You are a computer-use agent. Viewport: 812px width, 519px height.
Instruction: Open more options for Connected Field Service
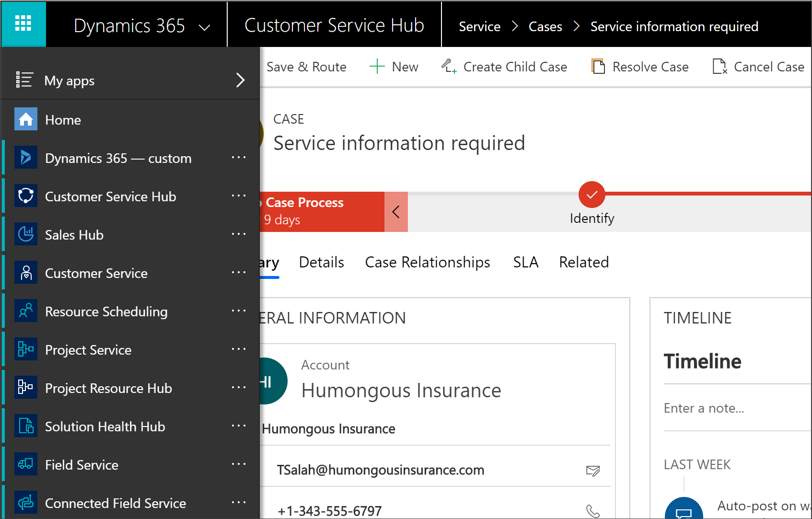point(238,502)
